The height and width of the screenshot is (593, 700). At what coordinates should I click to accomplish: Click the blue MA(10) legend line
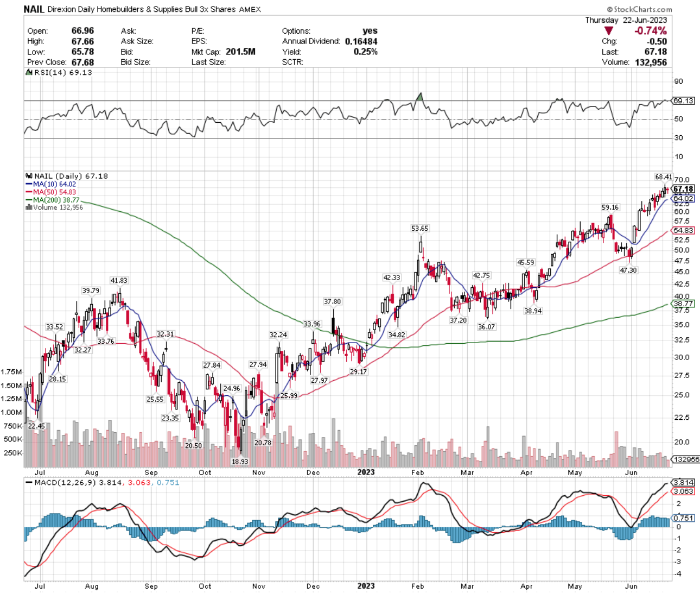[x=29, y=184]
